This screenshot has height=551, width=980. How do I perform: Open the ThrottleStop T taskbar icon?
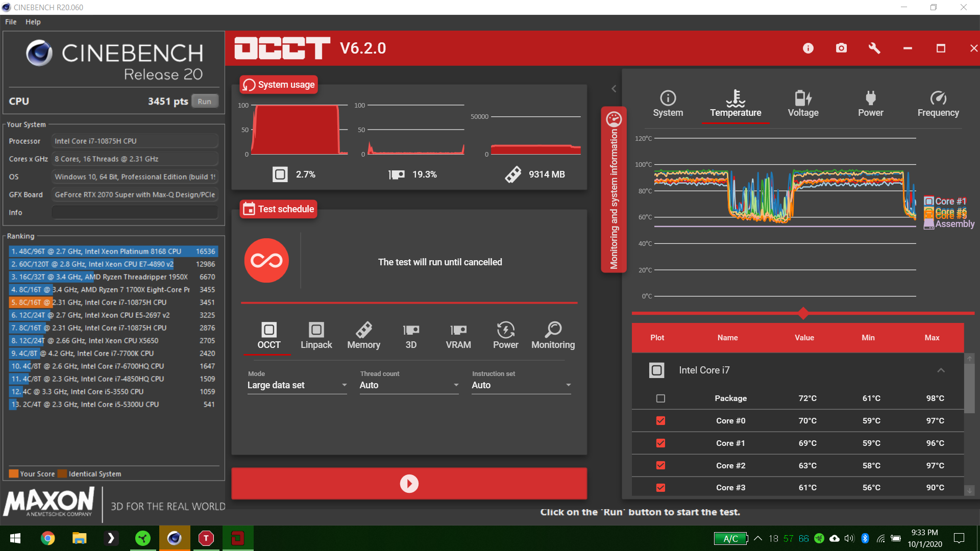pyautogui.click(x=206, y=538)
